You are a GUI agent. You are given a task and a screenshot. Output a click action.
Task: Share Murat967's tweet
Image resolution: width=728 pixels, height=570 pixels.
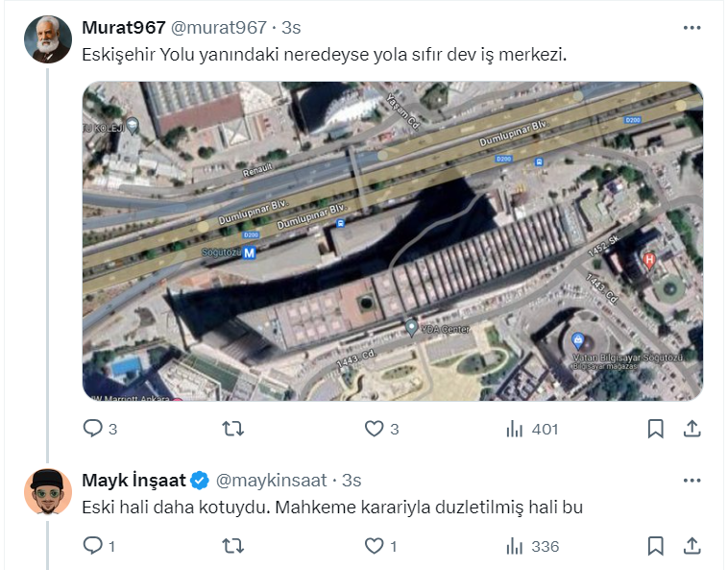(x=690, y=429)
